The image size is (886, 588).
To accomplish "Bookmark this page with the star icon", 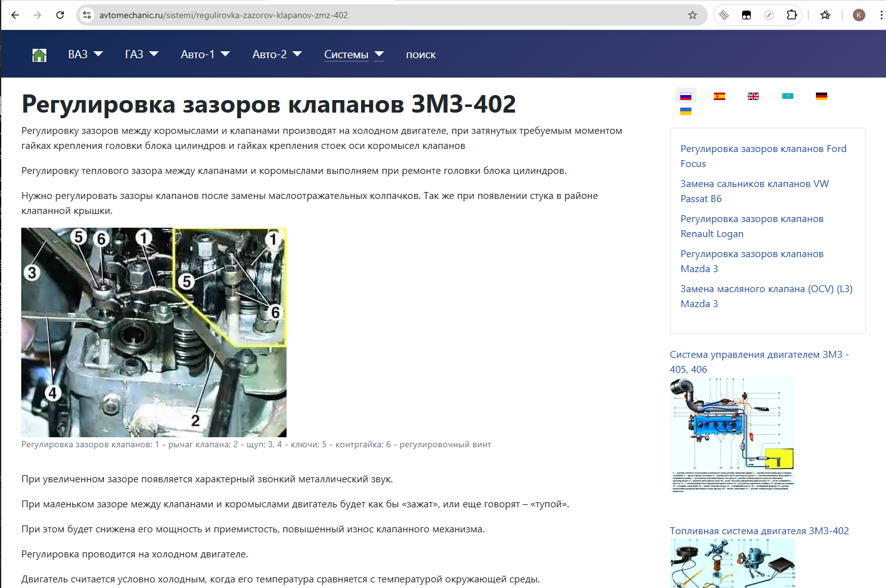I will pos(693,15).
